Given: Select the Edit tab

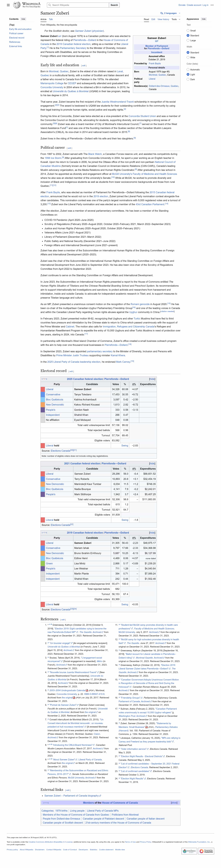Looking at the screenshot, I should click(x=153, y=19).
